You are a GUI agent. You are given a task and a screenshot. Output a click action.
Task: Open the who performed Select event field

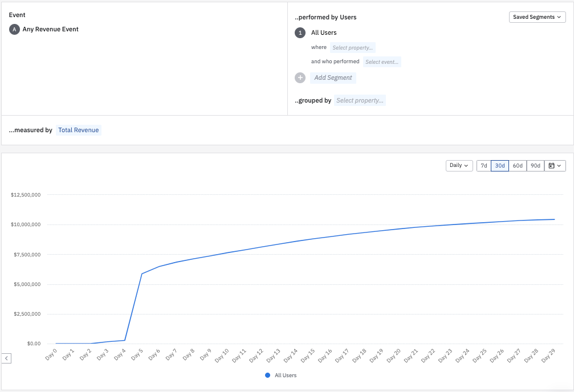(x=382, y=62)
